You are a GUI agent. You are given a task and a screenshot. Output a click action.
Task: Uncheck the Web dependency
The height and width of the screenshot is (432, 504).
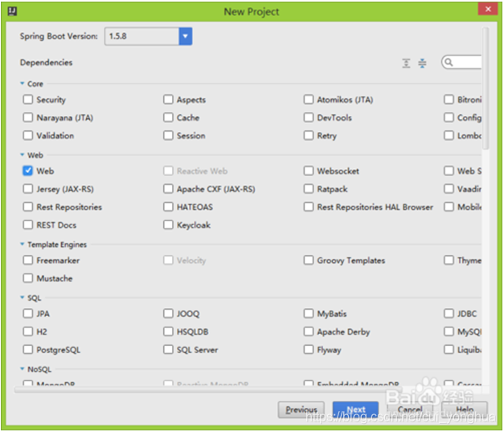[28, 171]
